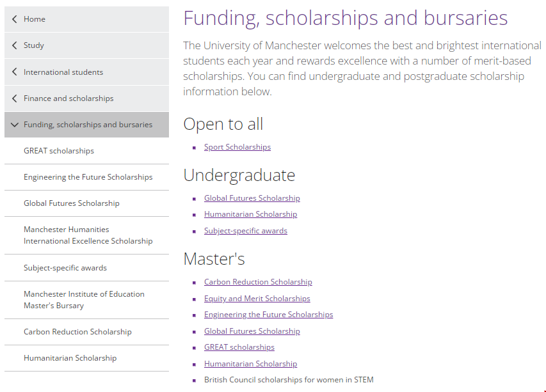
Task: Click the back chevron beside Home
Action: coord(15,19)
